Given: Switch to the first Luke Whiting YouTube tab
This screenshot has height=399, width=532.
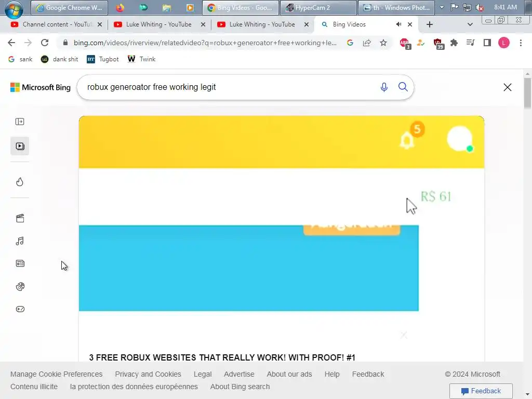Looking at the screenshot, I should pyautogui.click(x=159, y=24).
